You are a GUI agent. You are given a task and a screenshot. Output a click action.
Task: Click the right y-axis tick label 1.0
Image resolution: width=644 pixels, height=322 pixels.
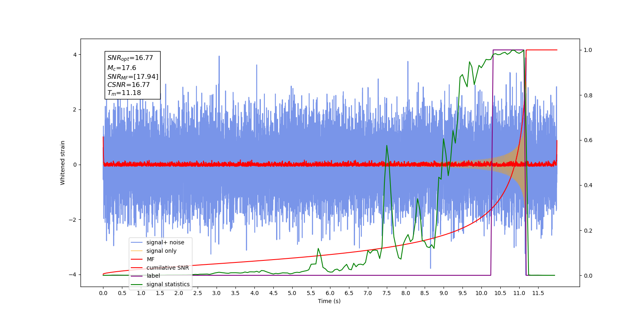click(x=588, y=50)
